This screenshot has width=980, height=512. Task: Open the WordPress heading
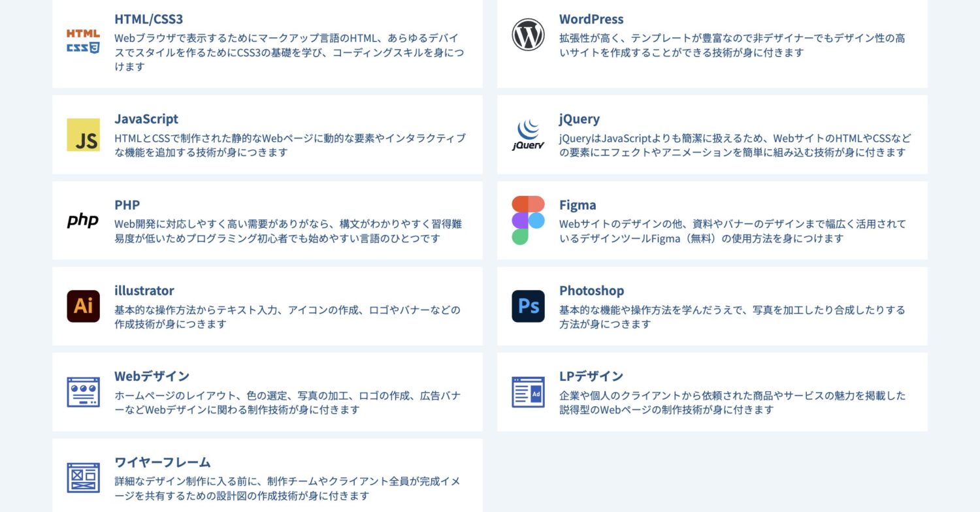tap(591, 19)
